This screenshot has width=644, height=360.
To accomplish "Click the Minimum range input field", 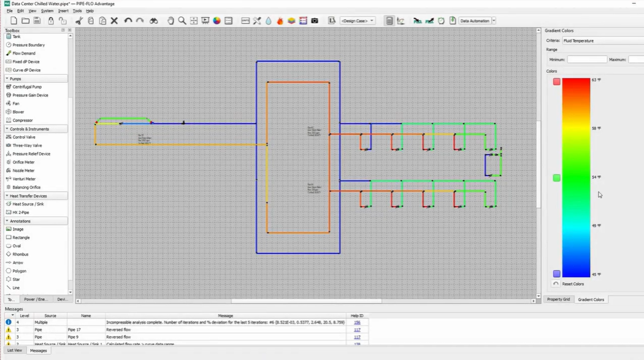I will tap(586, 59).
